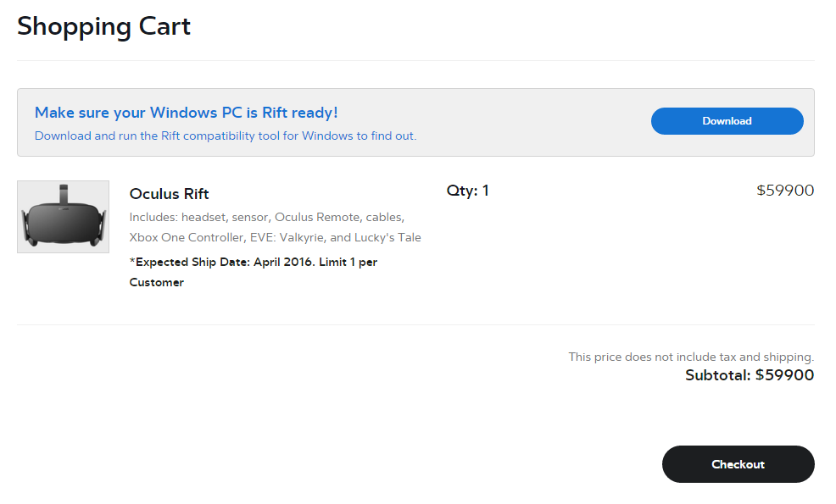
Task: Proceed with the black Checkout button
Action: point(738,464)
